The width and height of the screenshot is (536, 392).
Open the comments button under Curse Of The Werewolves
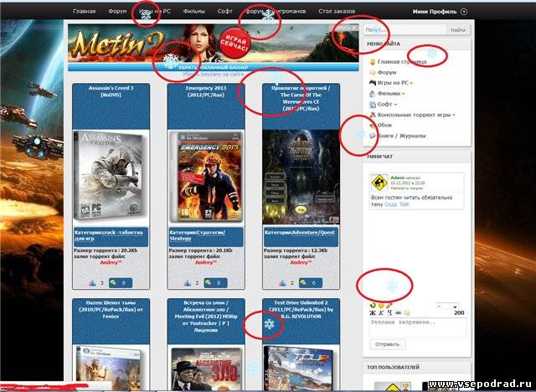pyautogui.click(x=311, y=283)
